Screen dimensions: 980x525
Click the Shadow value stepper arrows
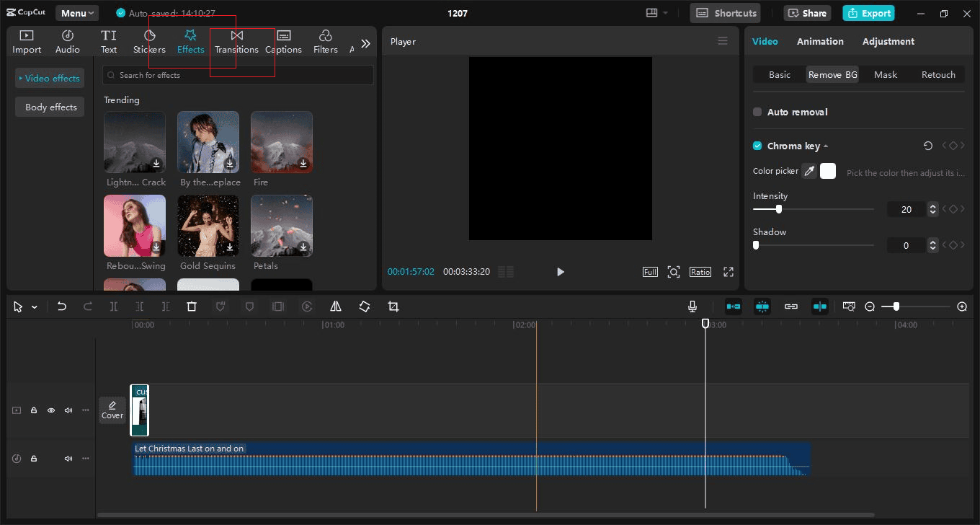(933, 245)
